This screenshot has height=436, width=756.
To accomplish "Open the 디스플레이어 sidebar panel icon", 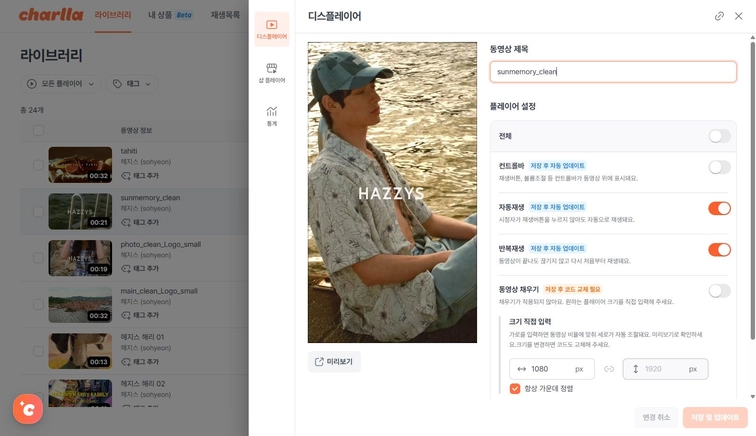I will (x=272, y=29).
